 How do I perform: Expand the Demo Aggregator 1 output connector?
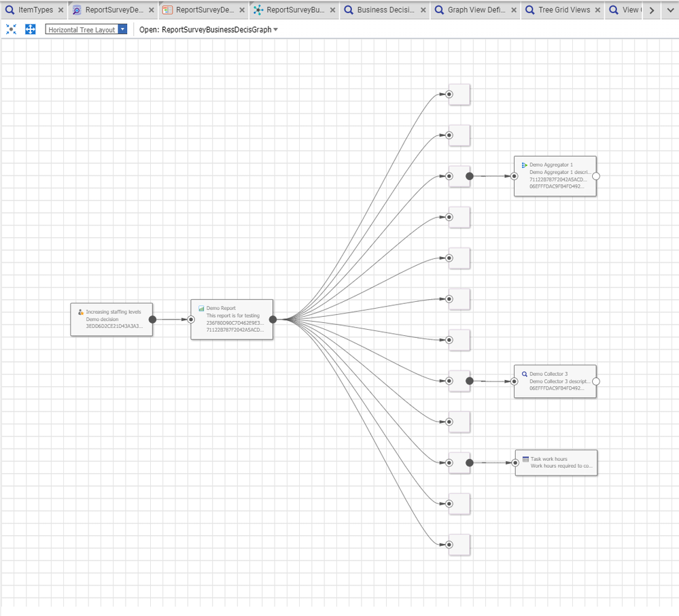click(596, 175)
